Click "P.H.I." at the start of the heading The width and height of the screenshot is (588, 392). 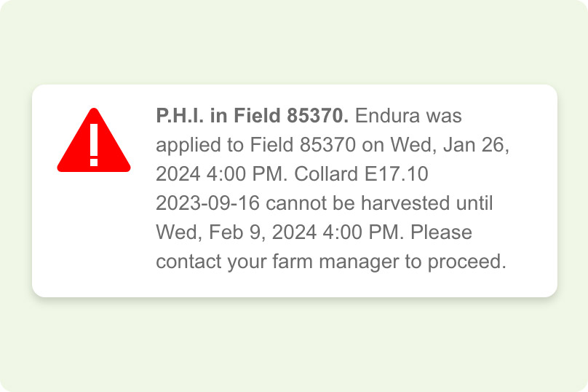[180, 116]
